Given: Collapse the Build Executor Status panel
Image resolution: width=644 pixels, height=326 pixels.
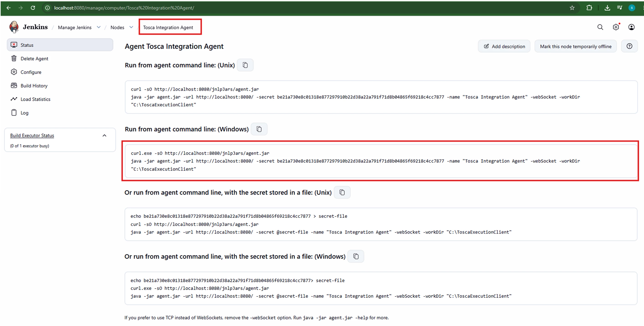Looking at the screenshot, I should [x=104, y=136].
